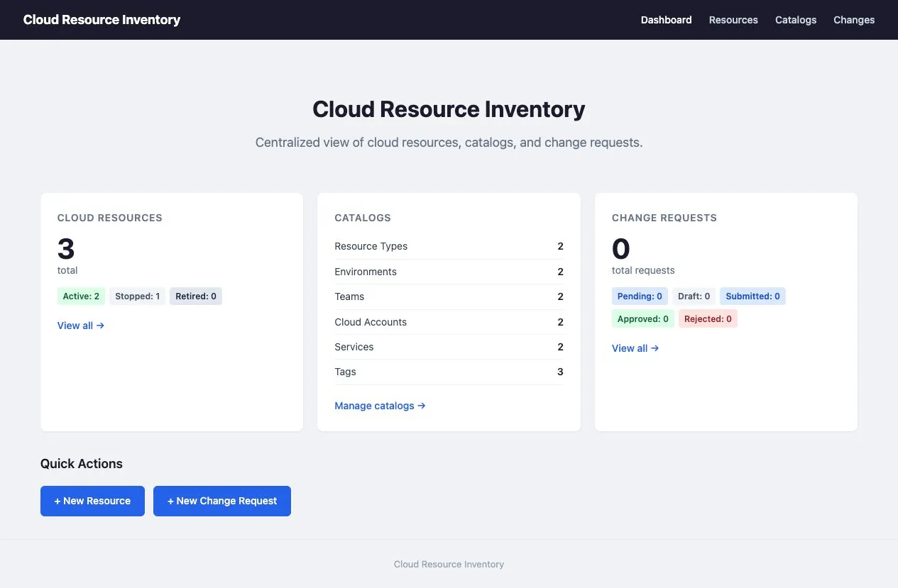Select the Services catalog row
Image resolution: width=898 pixels, height=588 pixels.
449,347
